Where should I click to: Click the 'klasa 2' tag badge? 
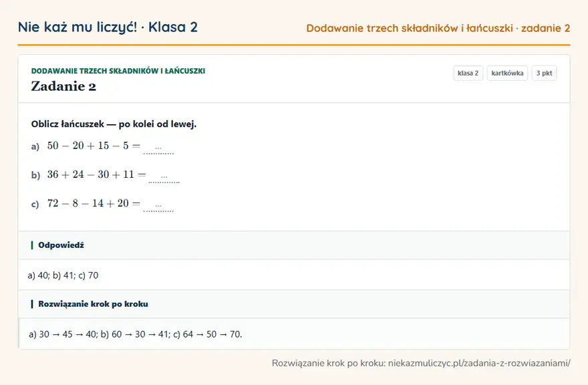[468, 73]
